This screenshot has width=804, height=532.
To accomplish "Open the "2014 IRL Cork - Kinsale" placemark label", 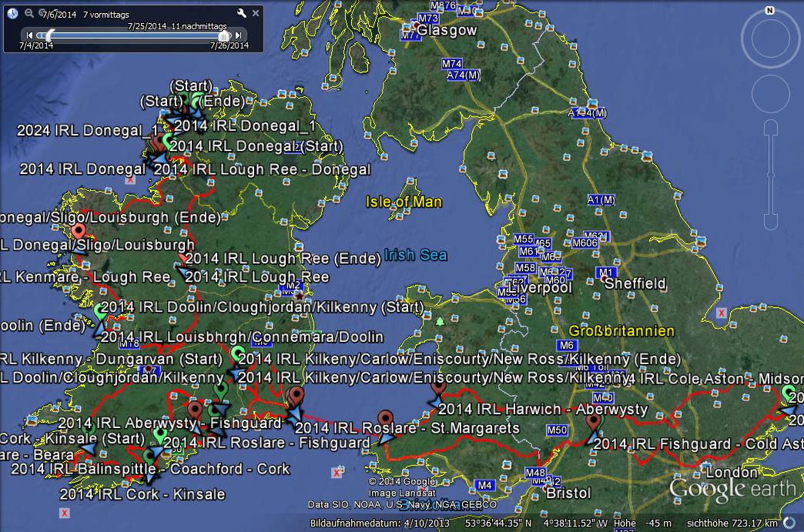I will (x=142, y=494).
